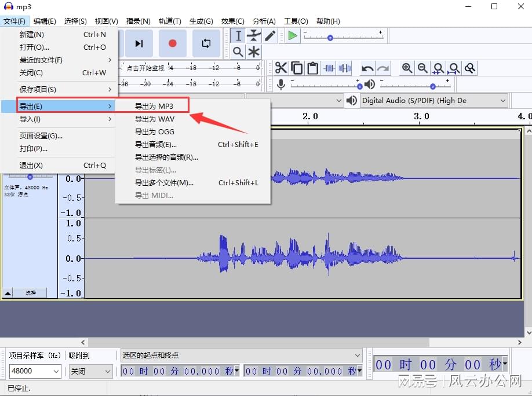Click the 选择 button on the track panel

30,292
